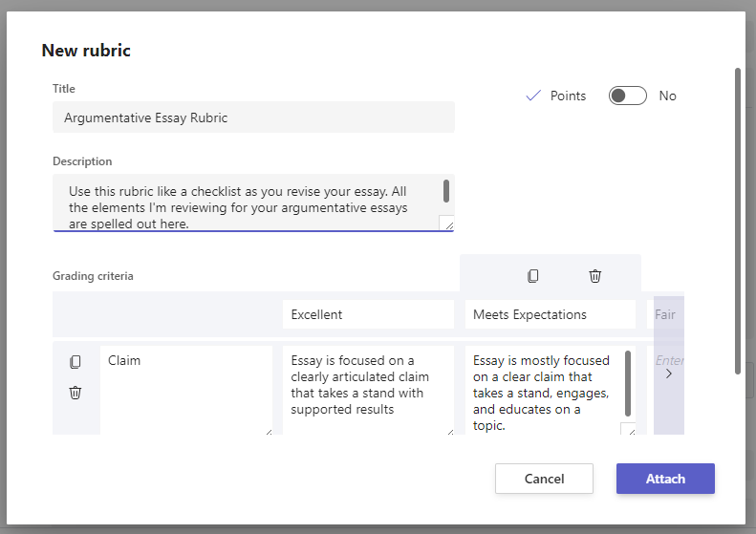
Task: Click the Meets Expectations cell scrollbar
Action: click(x=628, y=382)
